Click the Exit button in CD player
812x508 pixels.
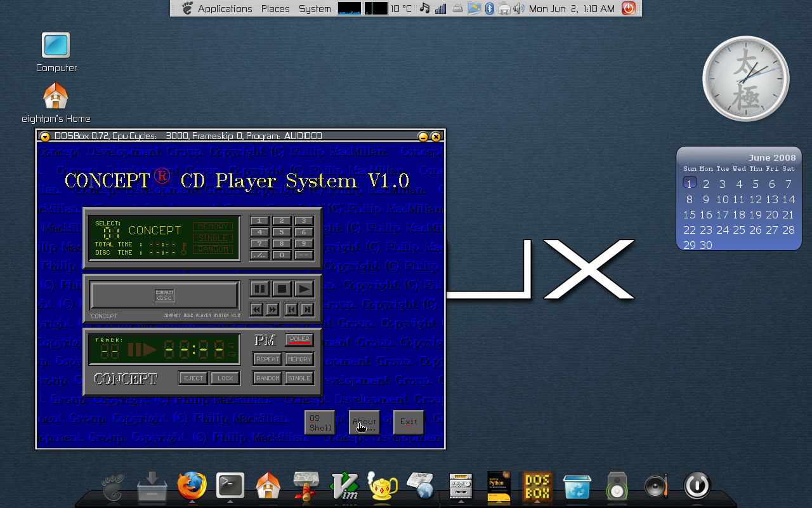coord(409,423)
